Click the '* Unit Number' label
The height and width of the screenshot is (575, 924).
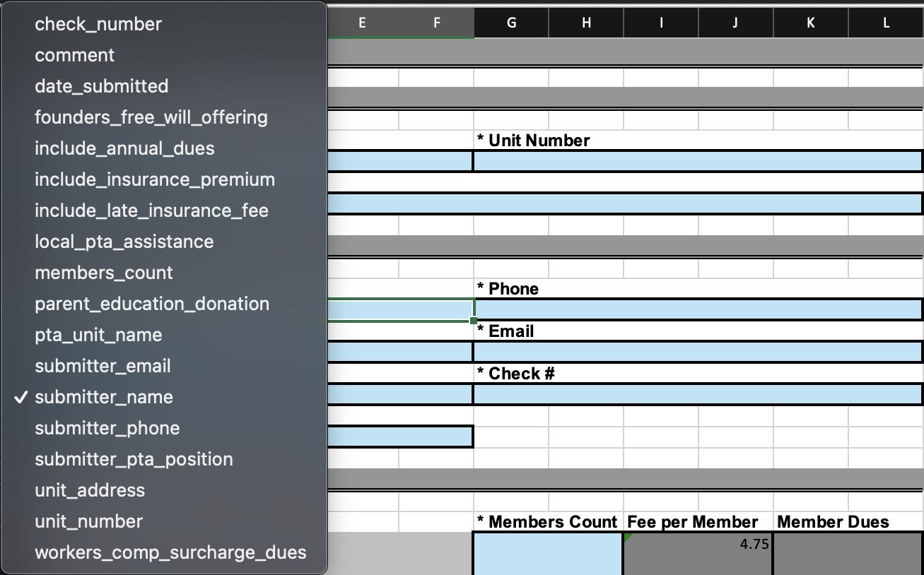coord(533,141)
